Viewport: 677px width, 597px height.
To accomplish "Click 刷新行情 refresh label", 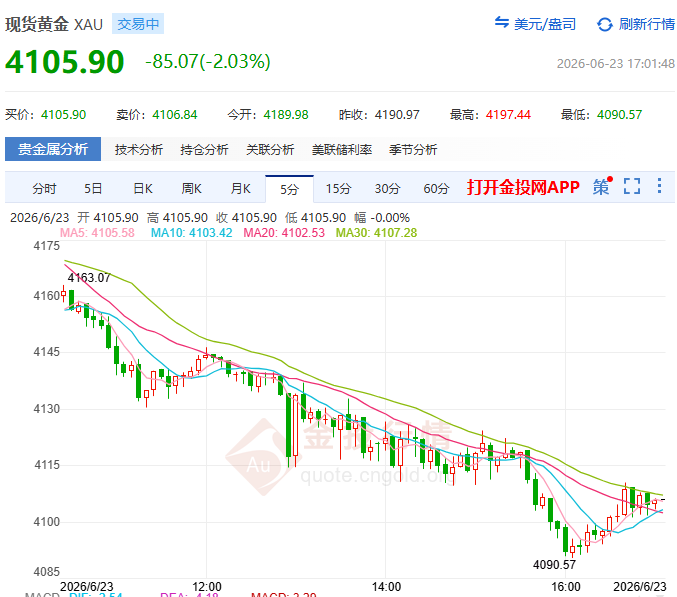I will (647, 24).
